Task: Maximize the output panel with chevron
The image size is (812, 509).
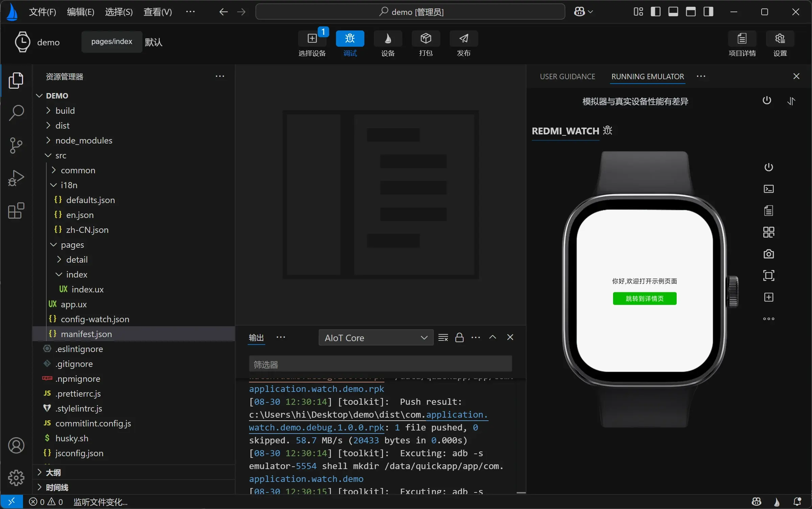Action: pyautogui.click(x=493, y=337)
